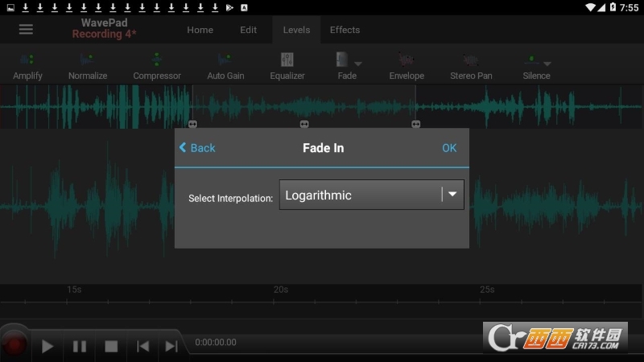The height and width of the screenshot is (362, 644).
Task: Choose the Normalize effect icon
Action: tap(88, 66)
